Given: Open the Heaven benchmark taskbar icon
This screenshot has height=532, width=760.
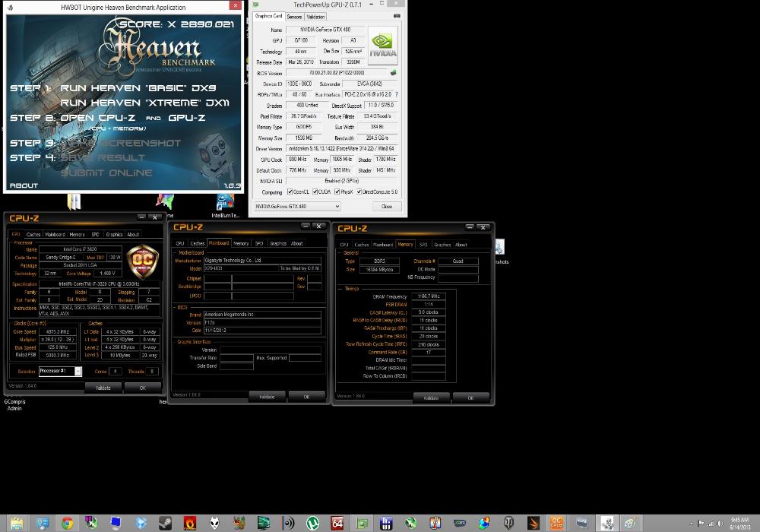Looking at the screenshot, I should (x=606, y=523).
